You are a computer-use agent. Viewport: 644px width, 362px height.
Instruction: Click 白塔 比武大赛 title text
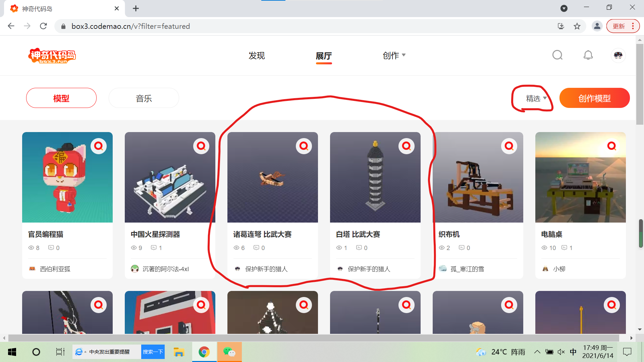coord(358,234)
